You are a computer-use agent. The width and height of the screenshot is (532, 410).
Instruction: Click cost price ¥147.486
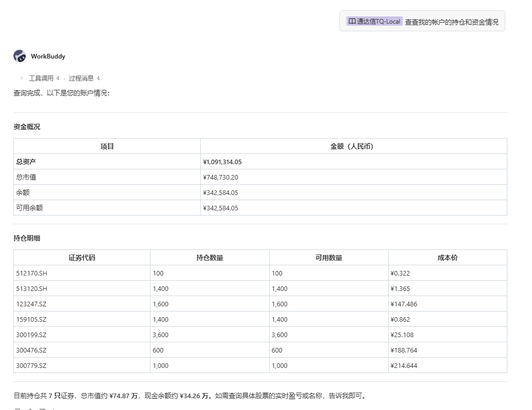[x=404, y=304]
